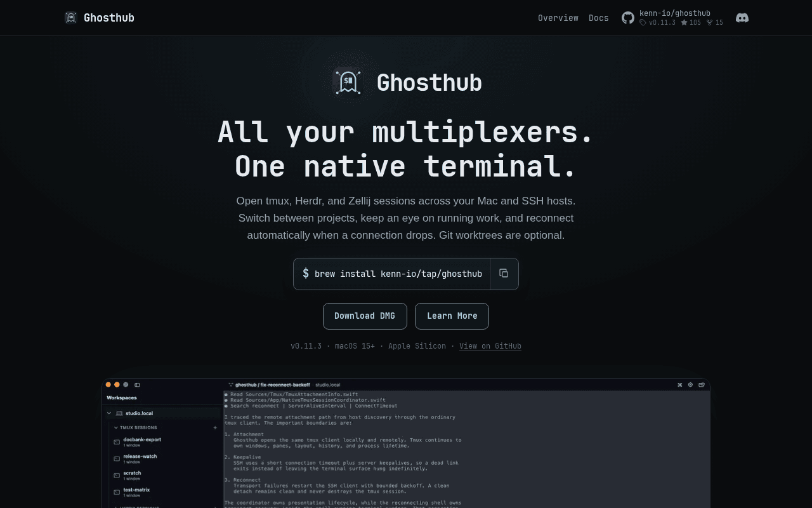Select the brew install kenn-io/tap/ghosthub command text

click(x=398, y=274)
